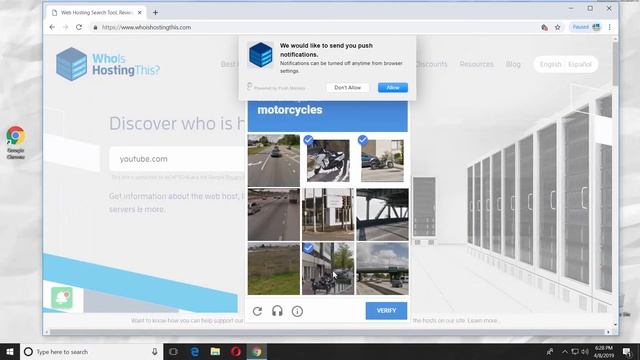
Task: Click the Type here to search box
Action: click(91, 352)
